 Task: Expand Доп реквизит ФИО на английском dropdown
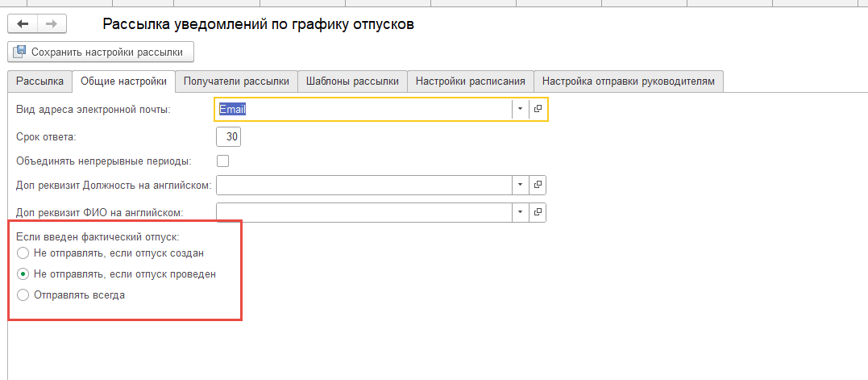tap(521, 212)
